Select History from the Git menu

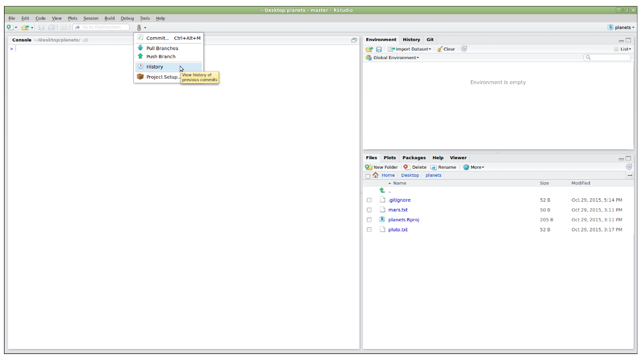[155, 67]
